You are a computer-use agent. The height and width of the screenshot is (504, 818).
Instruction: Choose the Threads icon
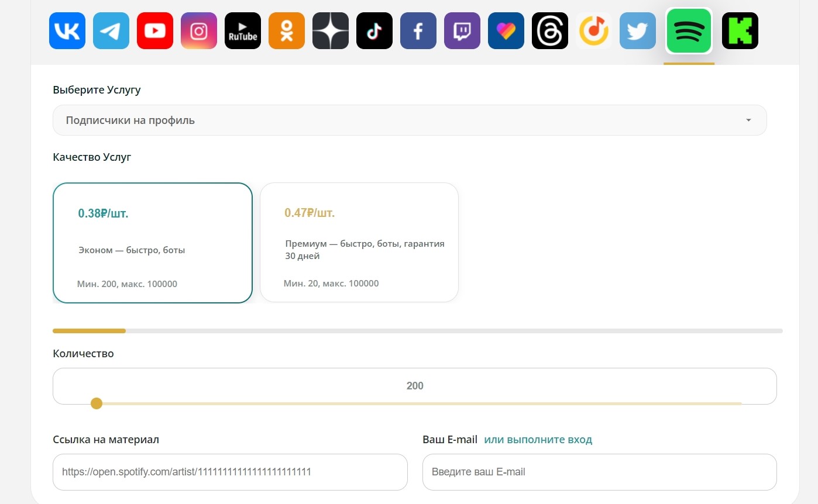pyautogui.click(x=550, y=31)
